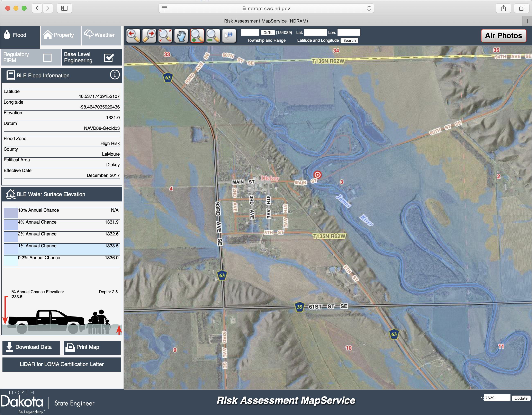532x415 pixels.
Task: Reload the page with refresh icon
Action: pyautogui.click(x=369, y=8)
